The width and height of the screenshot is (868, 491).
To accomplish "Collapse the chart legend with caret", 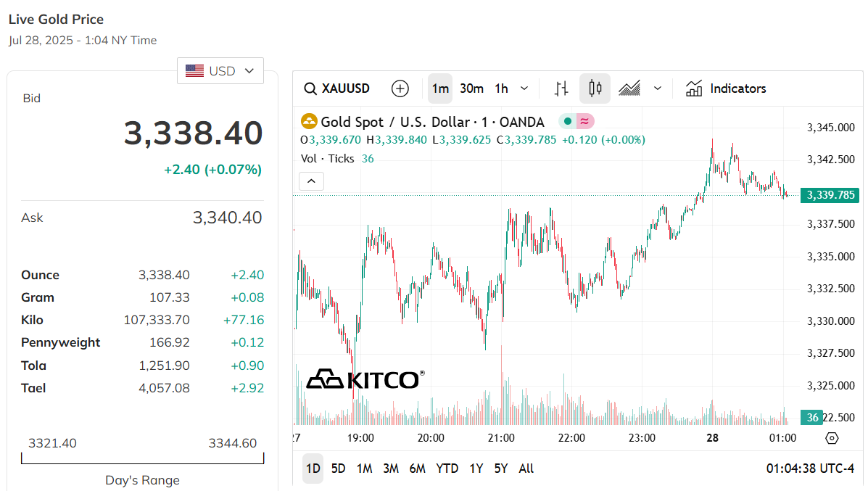I will (x=311, y=181).
